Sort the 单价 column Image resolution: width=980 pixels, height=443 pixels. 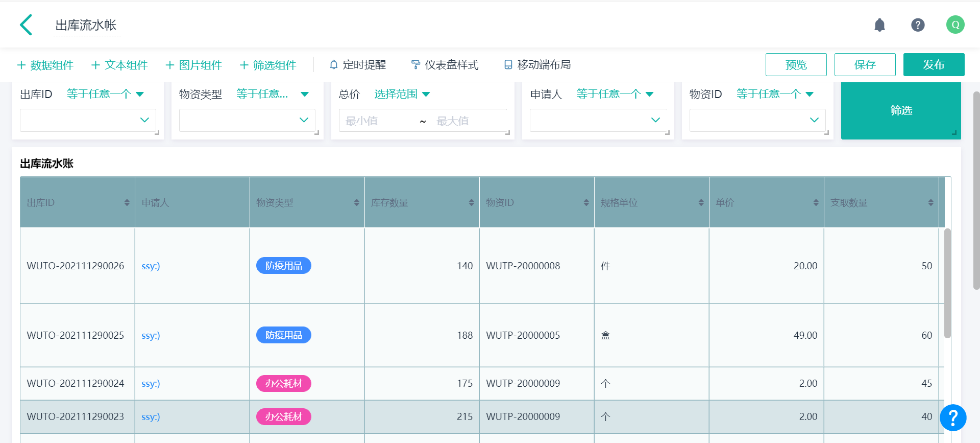point(816,203)
